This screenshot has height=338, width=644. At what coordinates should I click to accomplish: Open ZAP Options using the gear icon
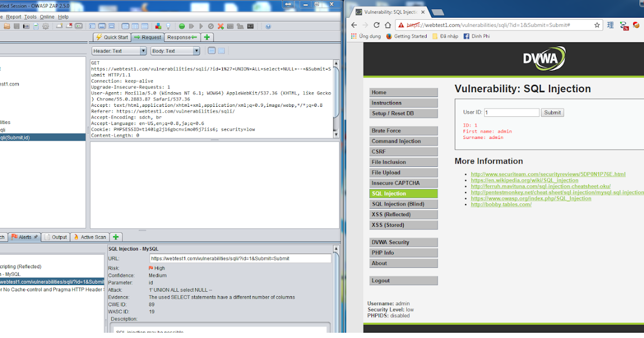click(x=46, y=25)
